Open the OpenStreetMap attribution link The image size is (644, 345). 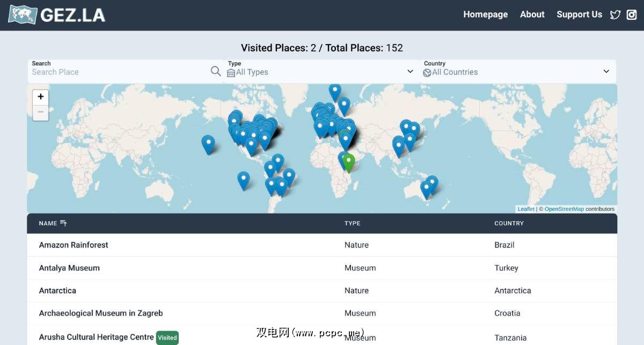click(564, 209)
